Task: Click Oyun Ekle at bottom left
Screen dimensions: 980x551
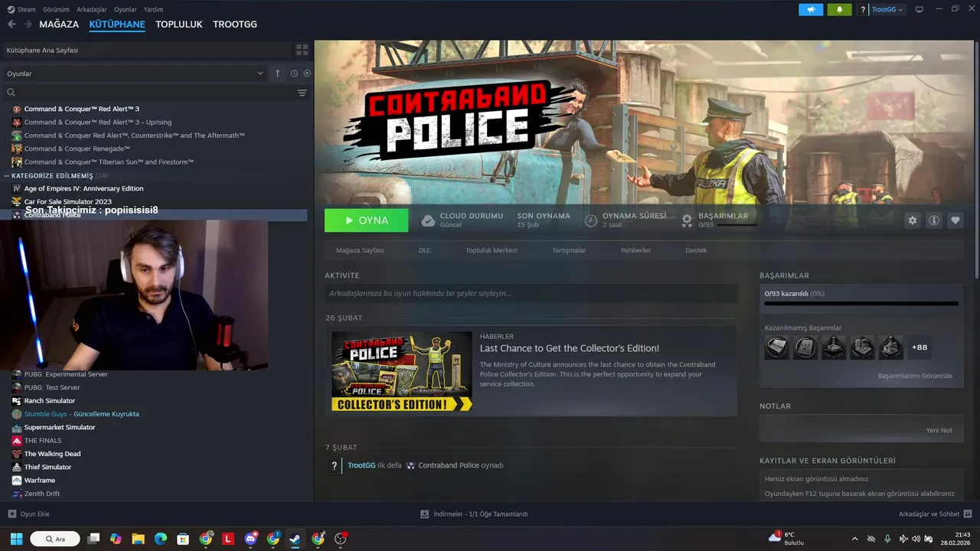Action: (x=28, y=514)
